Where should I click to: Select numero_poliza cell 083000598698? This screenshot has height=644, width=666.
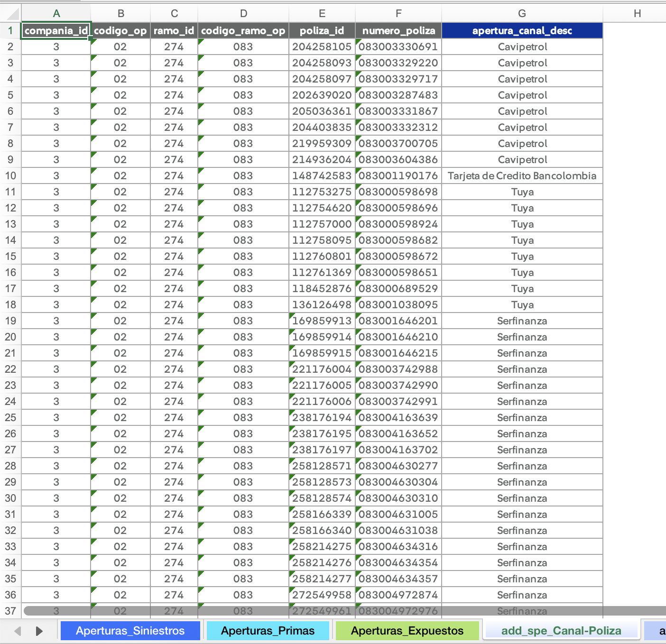(398, 192)
